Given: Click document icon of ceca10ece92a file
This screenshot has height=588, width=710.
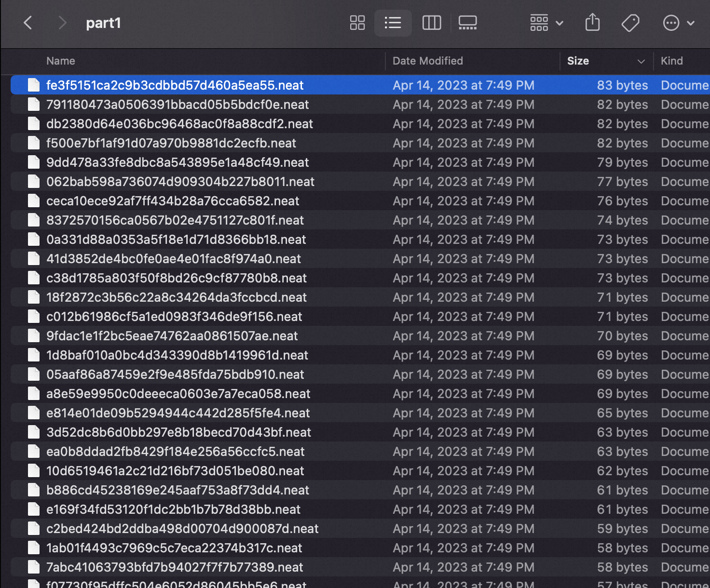Looking at the screenshot, I should 34,200.
